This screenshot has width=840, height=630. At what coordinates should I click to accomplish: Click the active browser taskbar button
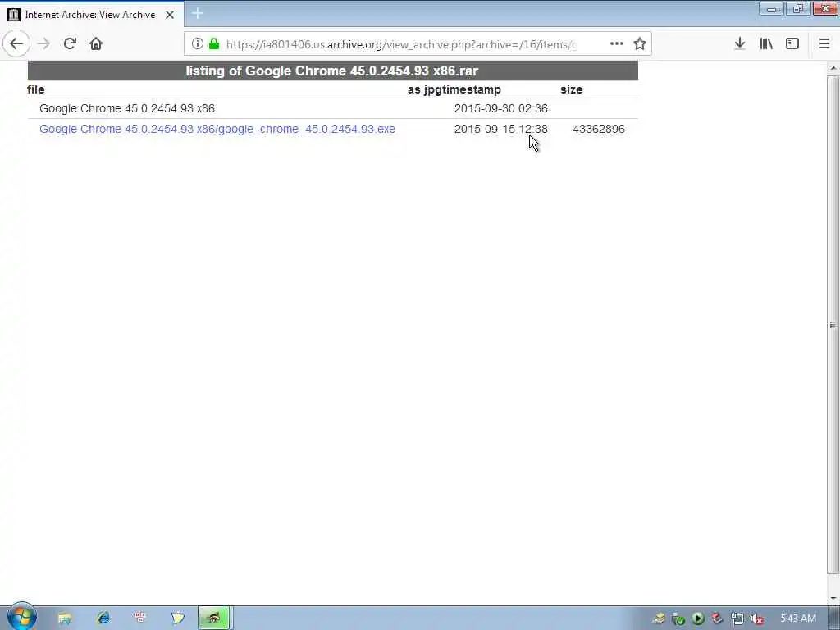tap(214, 619)
